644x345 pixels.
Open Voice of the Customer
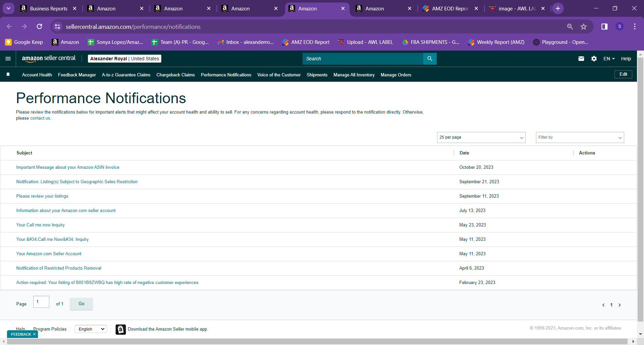279,75
